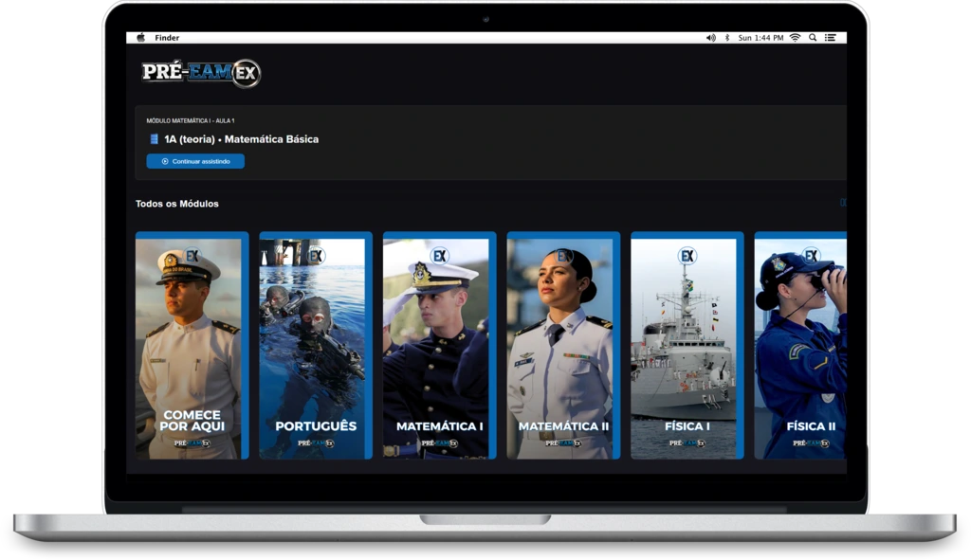Image resolution: width=971 pixels, height=560 pixels.
Task: Open the Notification Center list icon
Action: click(831, 38)
